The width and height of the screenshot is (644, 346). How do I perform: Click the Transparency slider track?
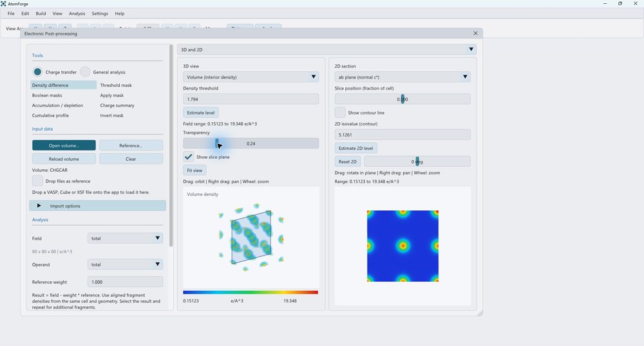pyautogui.click(x=251, y=143)
